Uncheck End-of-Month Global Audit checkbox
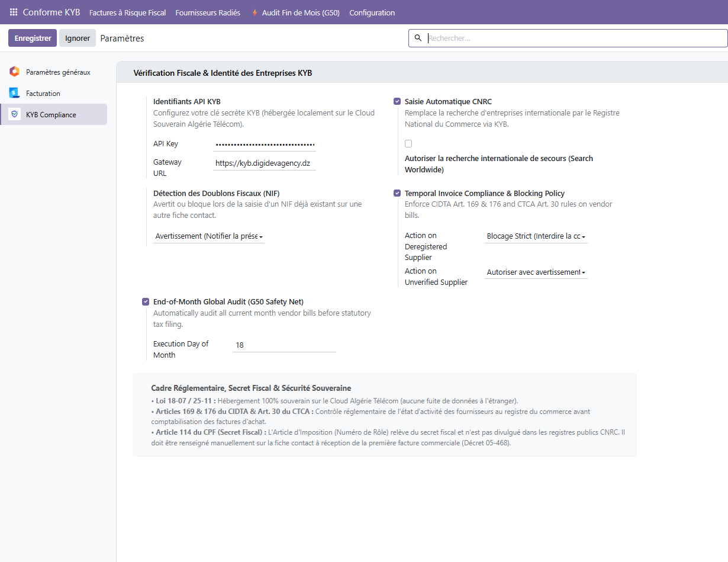Screen dimensions: 728x562 click(146, 301)
